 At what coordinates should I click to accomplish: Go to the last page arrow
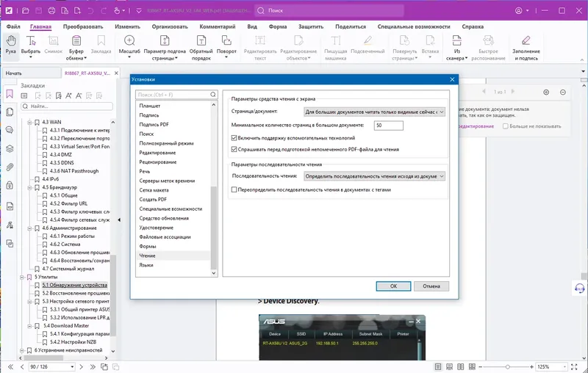pyautogui.click(x=93, y=367)
